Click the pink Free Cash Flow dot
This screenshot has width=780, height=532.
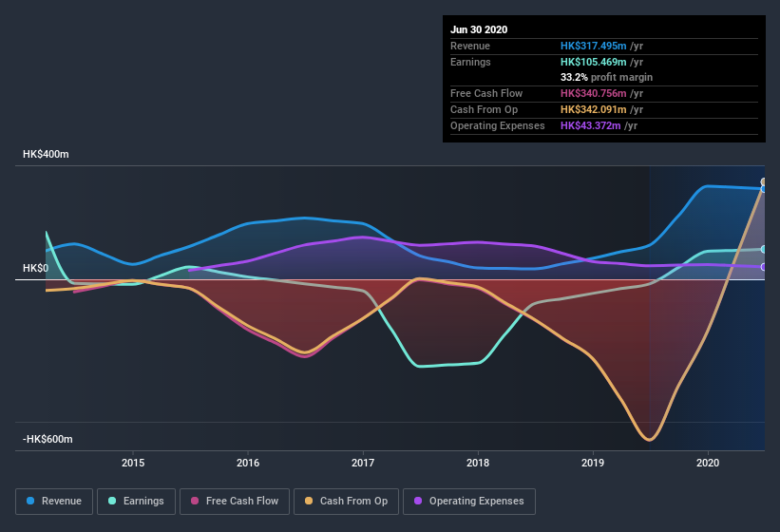pyautogui.click(x=196, y=501)
